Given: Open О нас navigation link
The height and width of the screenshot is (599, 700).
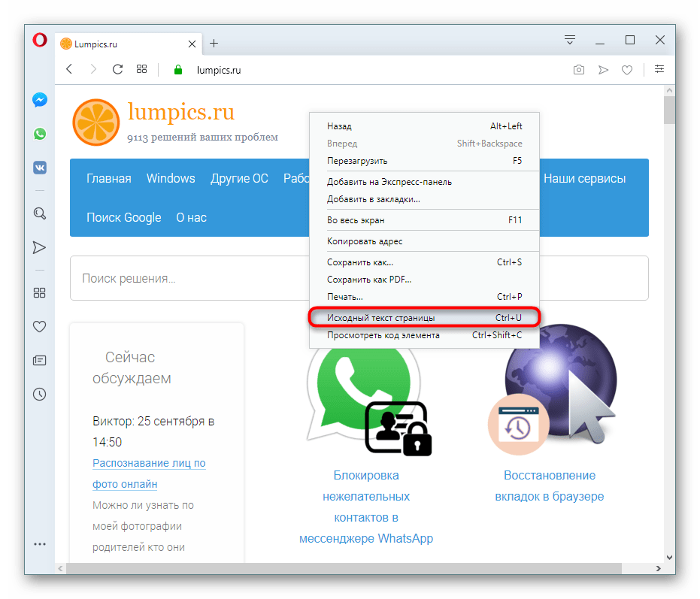Looking at the screenshot, I should [191, 217].
